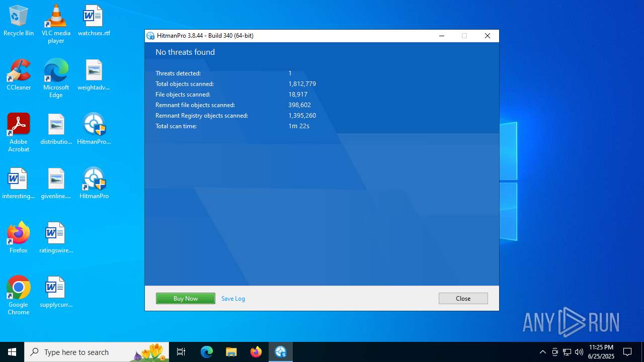644x362 pixels.
Task: Click the 'No threats found' heading
Action: coord(185,52)
